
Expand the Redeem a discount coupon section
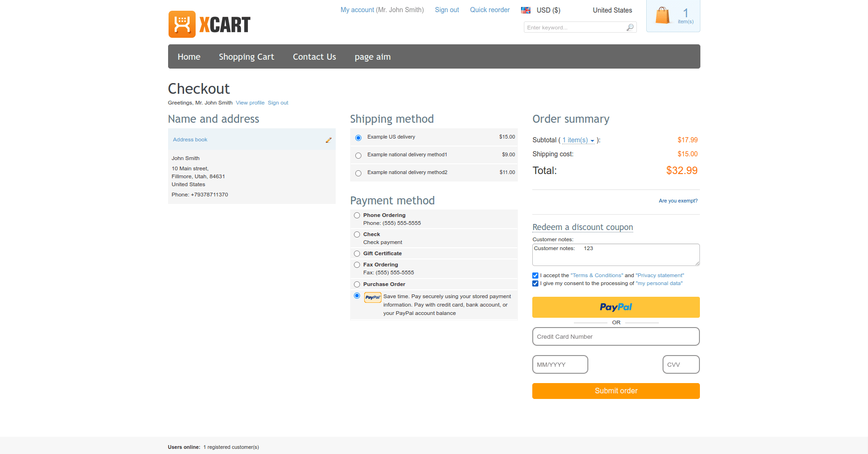click(583, 227)
